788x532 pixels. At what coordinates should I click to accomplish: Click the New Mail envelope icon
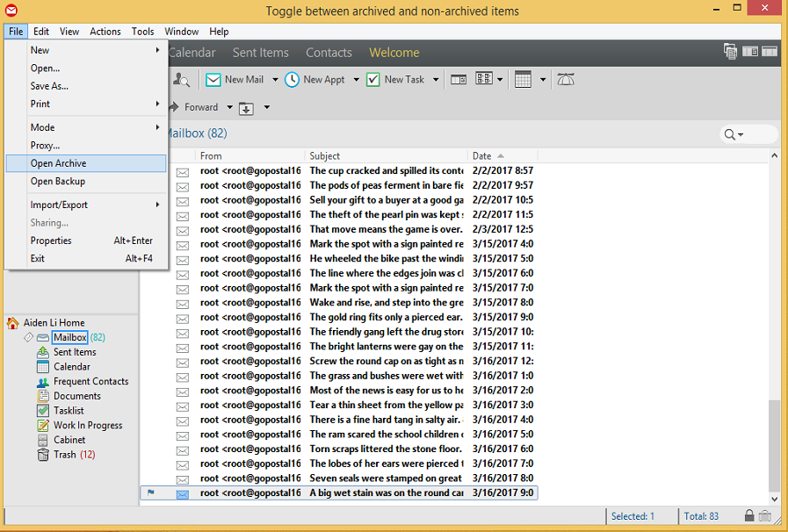[x=213, y=80]
